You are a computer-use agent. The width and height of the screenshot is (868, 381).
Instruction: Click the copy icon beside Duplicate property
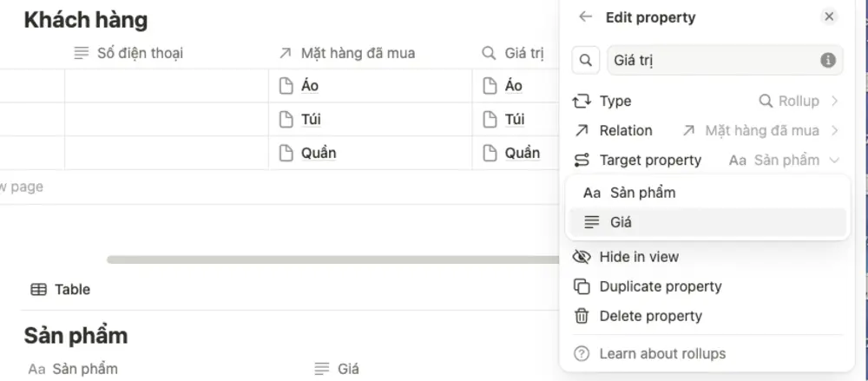(x=582, y=286)
